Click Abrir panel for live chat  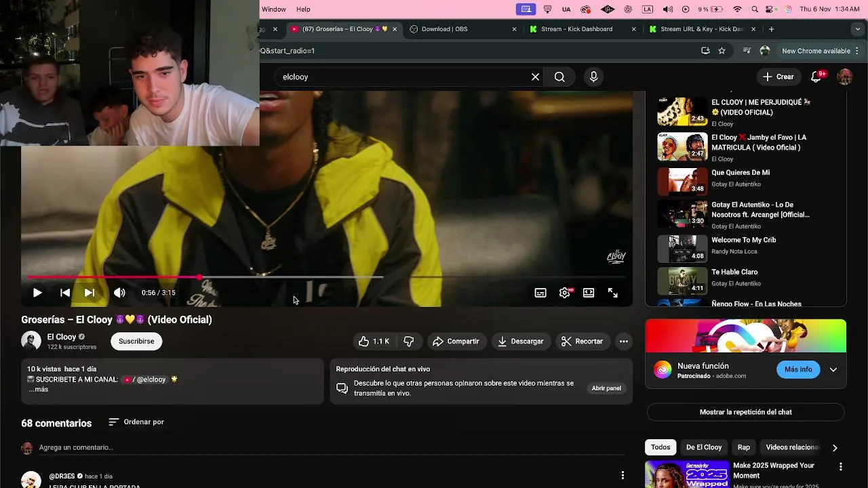pos(606,388)
